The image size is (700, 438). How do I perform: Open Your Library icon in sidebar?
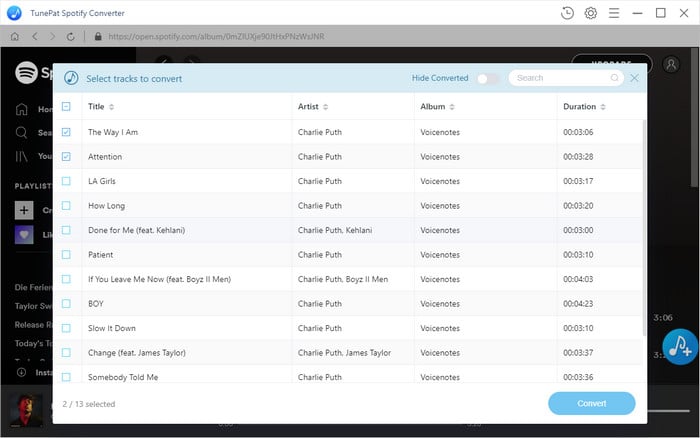click(21, 156)
